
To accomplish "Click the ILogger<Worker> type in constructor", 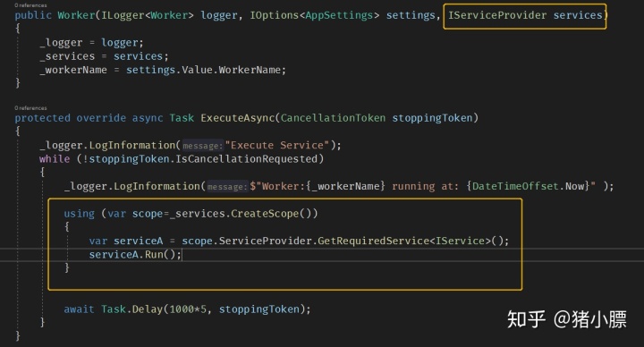I will [148, 15].
